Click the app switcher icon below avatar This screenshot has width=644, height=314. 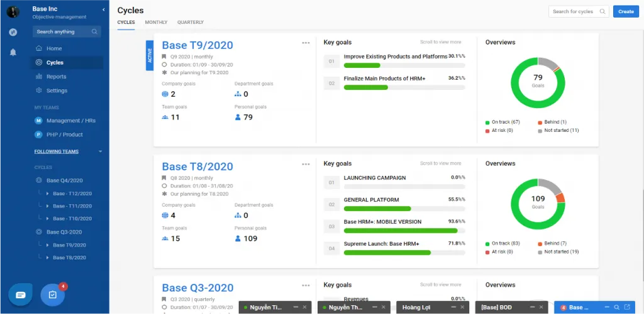13,32
